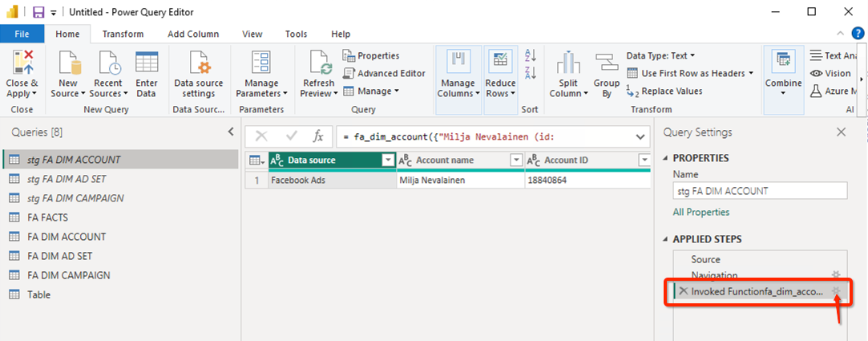
Task: Open Data Type: Text dropdown
Action: [661, 55]
